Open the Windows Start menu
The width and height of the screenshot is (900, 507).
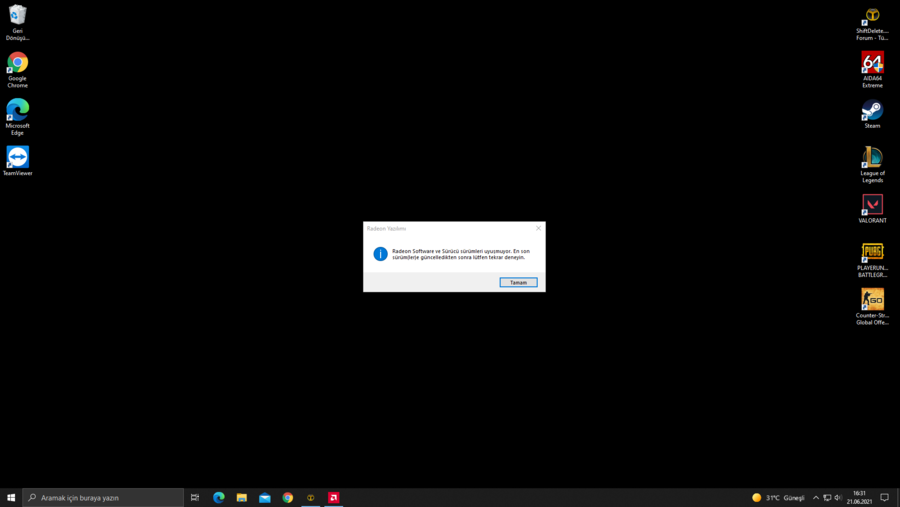point(11,497)
